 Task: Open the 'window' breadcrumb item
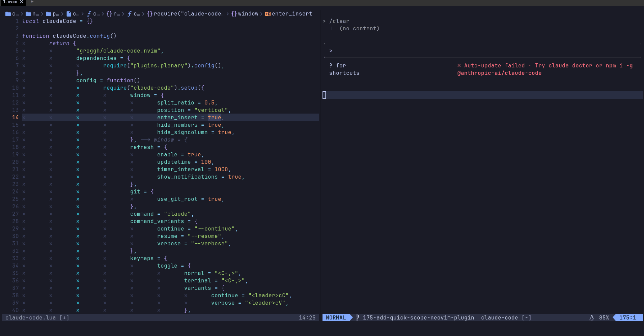click(x=248, y=14)
